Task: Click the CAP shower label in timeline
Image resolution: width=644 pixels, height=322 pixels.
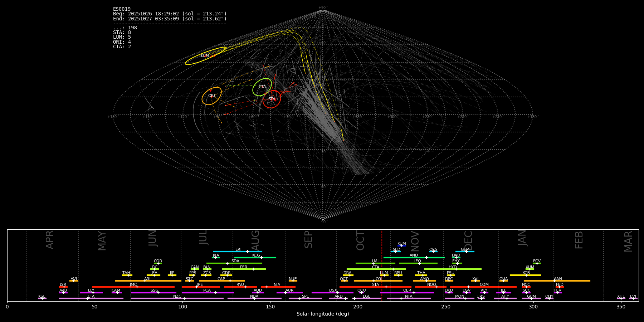Action: pyautogui.click(x=221, y=279)
